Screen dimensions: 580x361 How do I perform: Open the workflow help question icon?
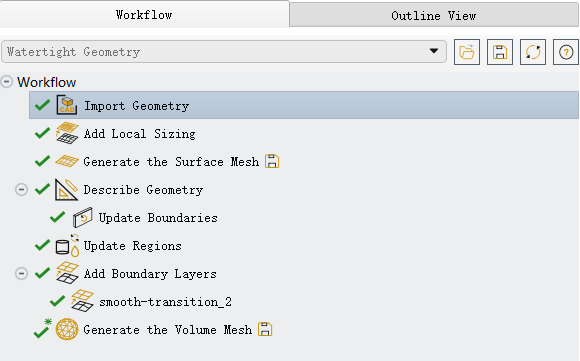(566, 52)
